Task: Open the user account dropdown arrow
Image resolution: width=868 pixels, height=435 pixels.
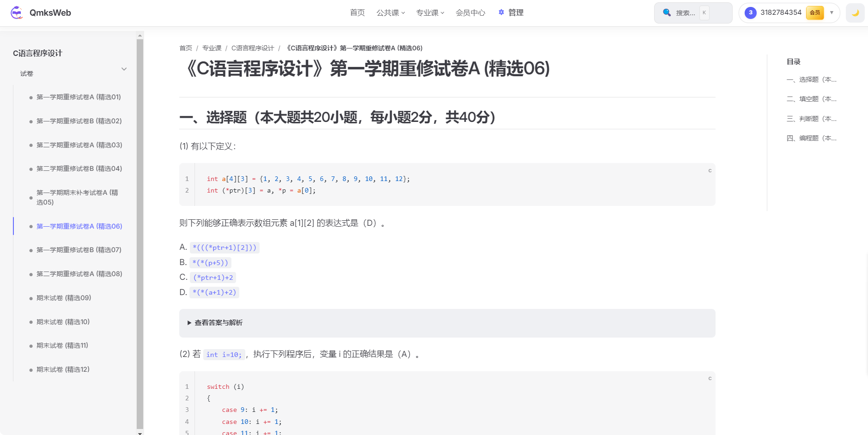Action: [832, 12]
